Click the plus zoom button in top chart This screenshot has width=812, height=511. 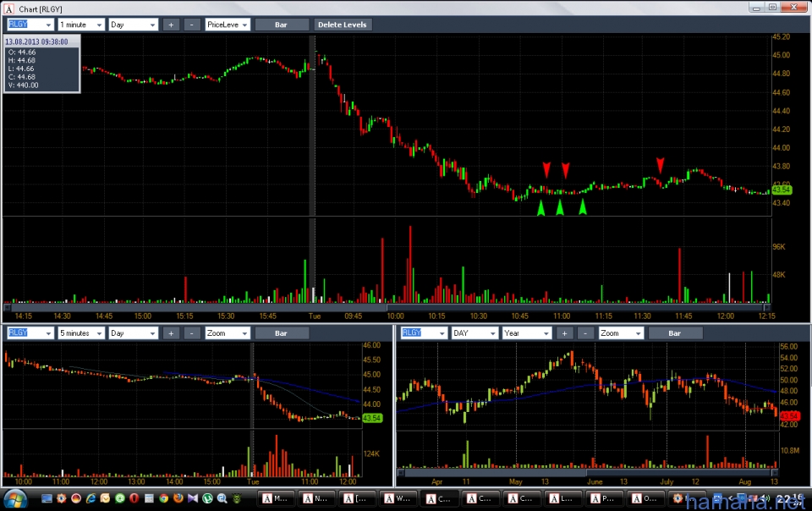(x=171, y=25)
